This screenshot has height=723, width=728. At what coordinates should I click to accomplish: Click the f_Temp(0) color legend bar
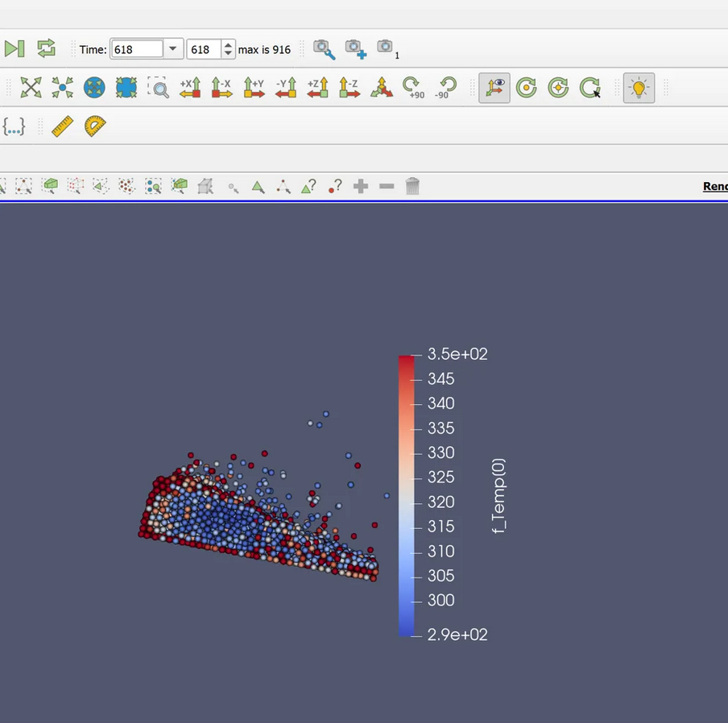[x=407, y=495]
